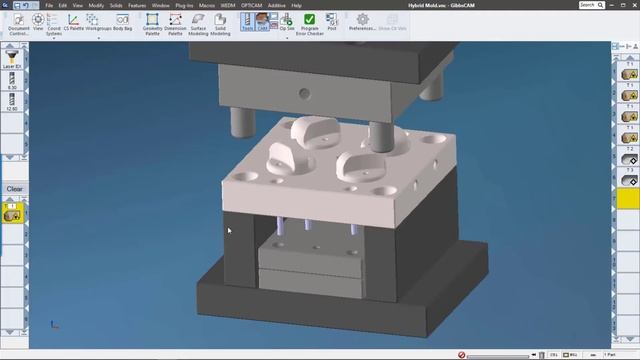The image size is (640, 360).
Task: Select operation tile 2 in operations list
Action: (629, 93)
